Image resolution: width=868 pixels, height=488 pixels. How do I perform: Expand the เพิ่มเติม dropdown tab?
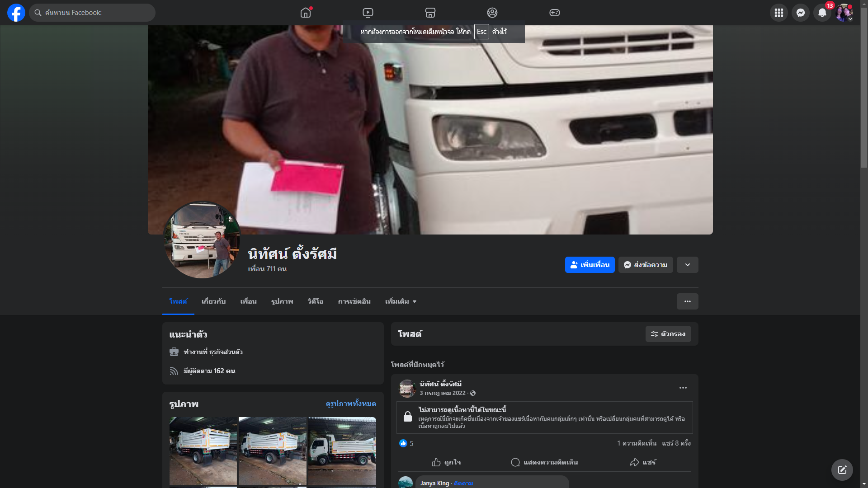[401, 301]
